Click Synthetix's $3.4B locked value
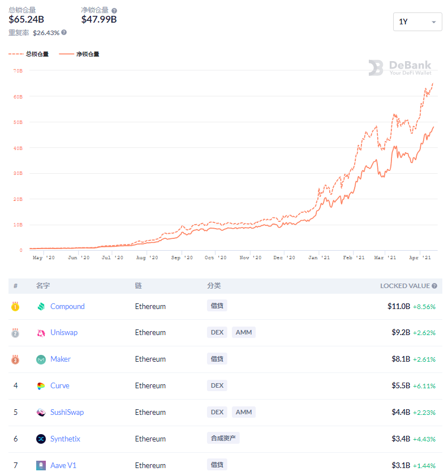Screen dimensions: 448x476 (400, 439)
